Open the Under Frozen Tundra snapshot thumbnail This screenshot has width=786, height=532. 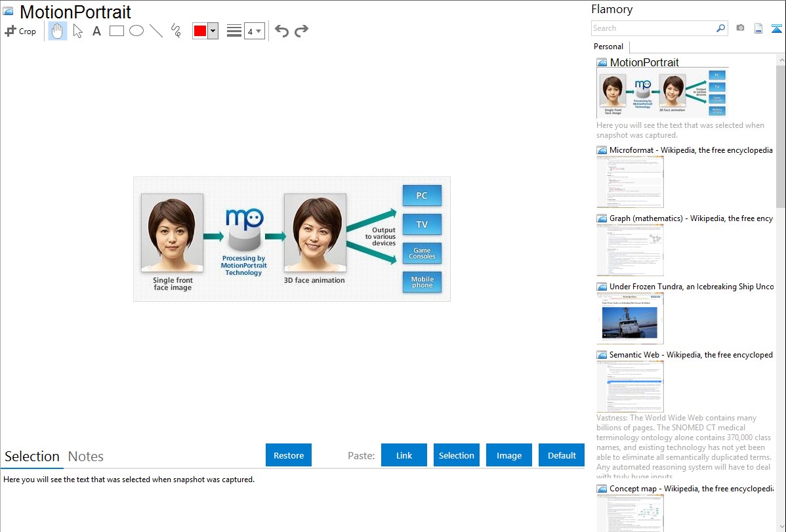(x=630, y=318)
